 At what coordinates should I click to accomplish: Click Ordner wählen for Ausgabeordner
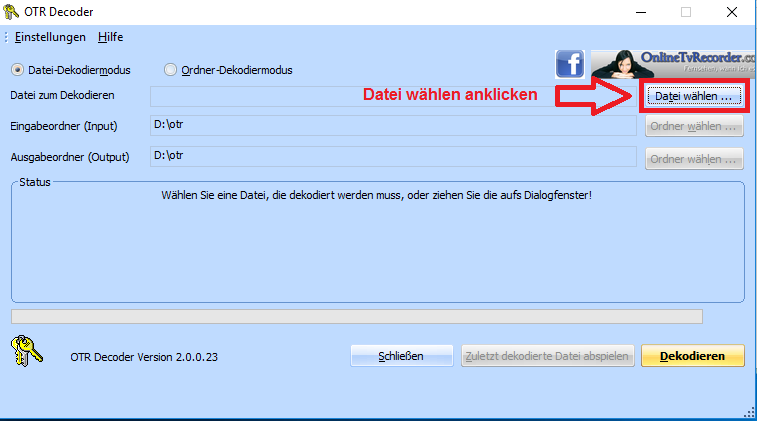694,159
